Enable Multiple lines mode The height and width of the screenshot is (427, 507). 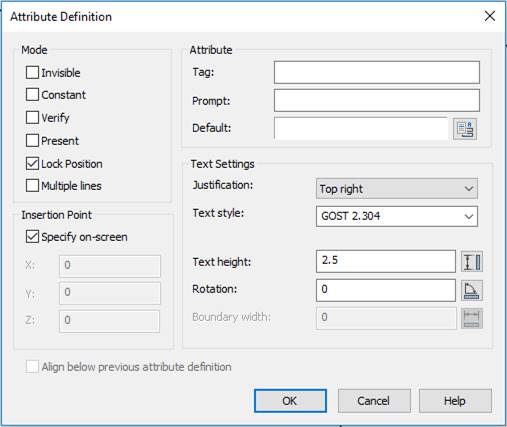coord(32,186)
